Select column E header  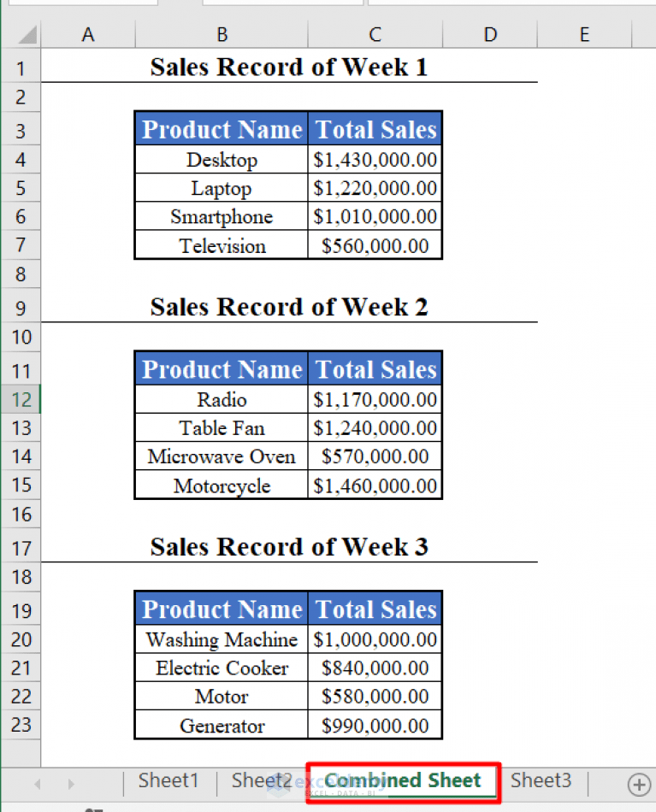pos(584,35)
